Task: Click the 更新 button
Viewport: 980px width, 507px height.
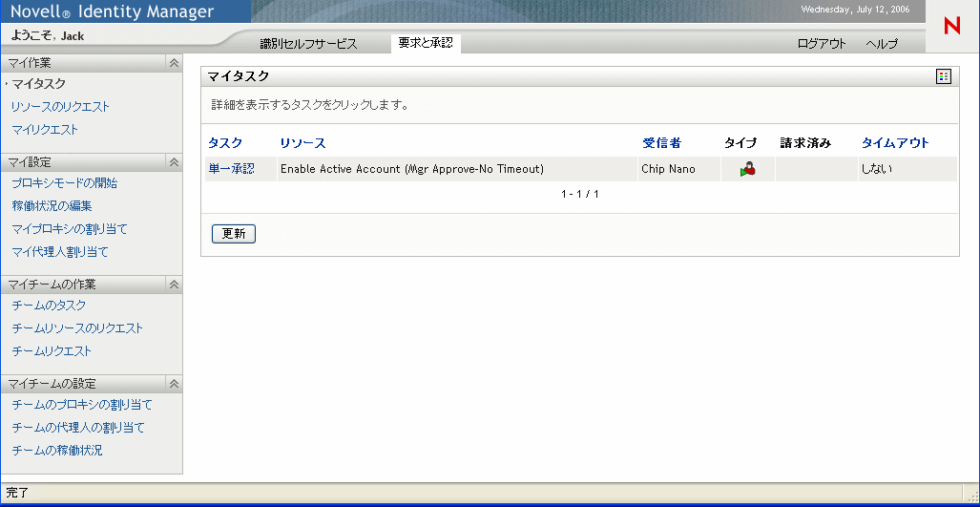Action: (234, 234)
